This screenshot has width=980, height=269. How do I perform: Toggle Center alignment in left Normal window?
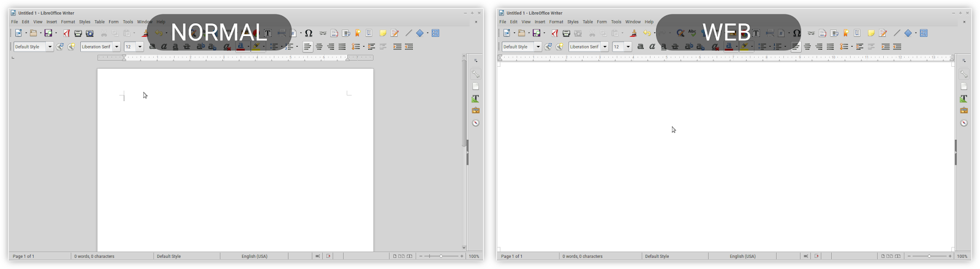coord(319,47)
